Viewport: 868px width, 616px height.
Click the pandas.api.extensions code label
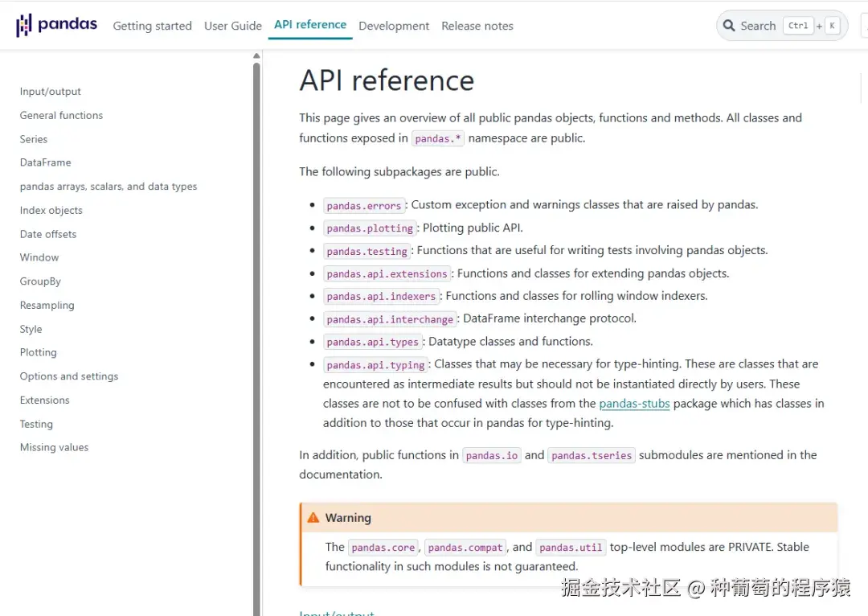tap(387, 273)
